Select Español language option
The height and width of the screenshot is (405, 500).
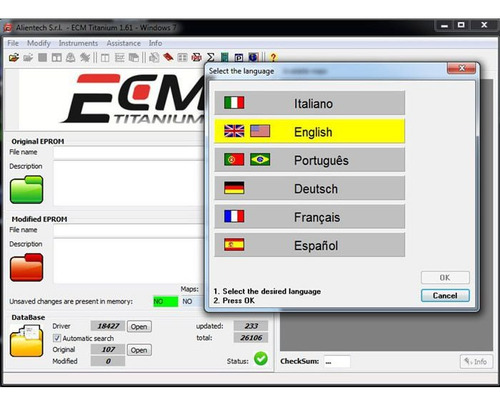pos(310,245)
